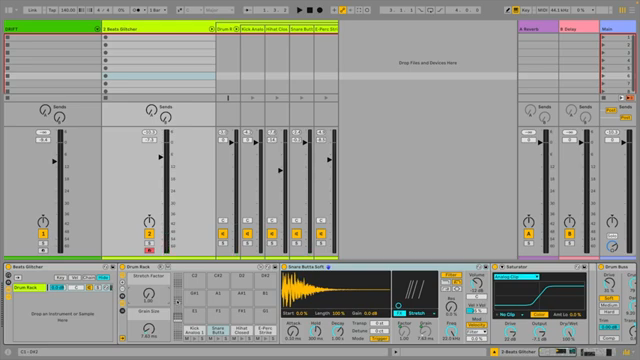Adjust Send B knob on 2 Beats Glitcher
This screenshot has width=640, height=360.
tap(165, 118)
